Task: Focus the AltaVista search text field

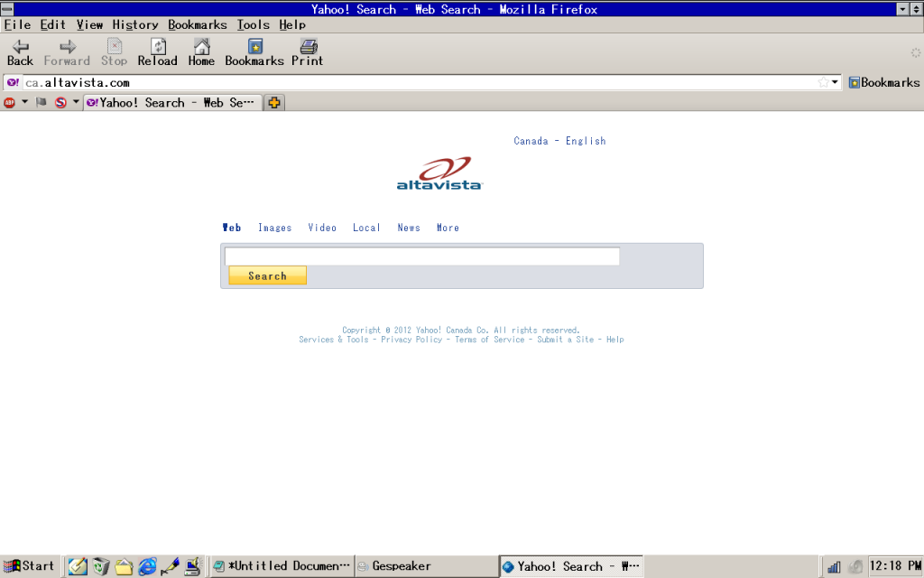Action: pos(421,256)
